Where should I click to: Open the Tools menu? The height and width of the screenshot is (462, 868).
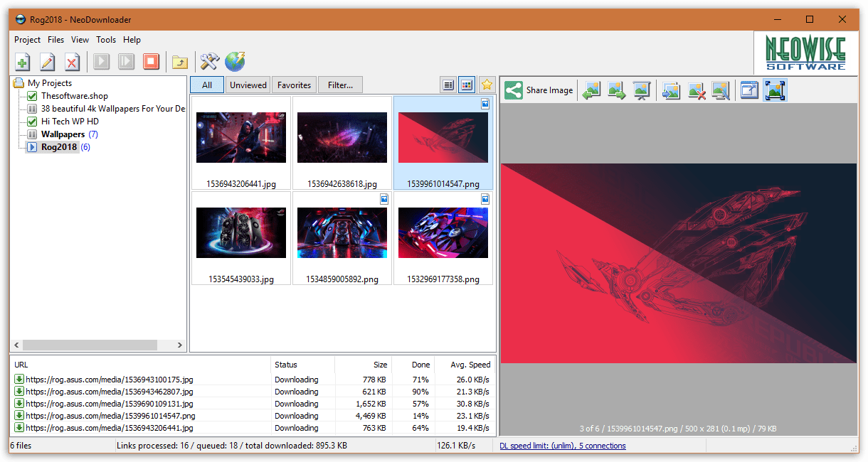tap(105, 40)
